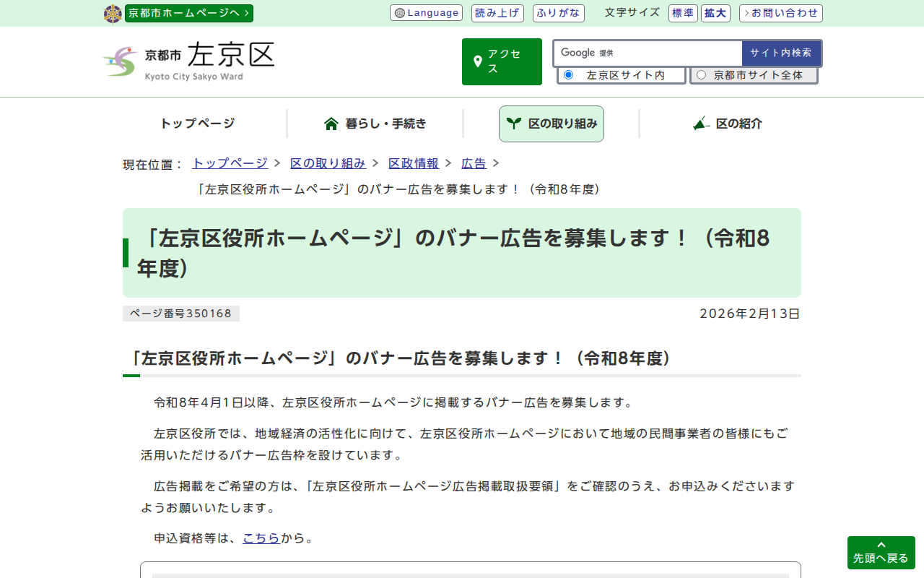Enable 読み上げ read aloud
This screenshot has width=924, height=578.
[x=497, y=13]
